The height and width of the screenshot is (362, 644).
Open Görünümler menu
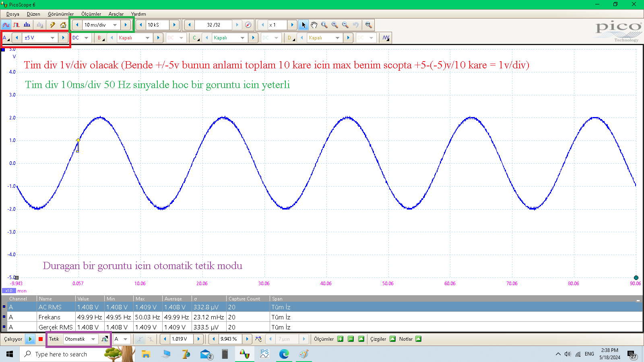tap(61, 14)
